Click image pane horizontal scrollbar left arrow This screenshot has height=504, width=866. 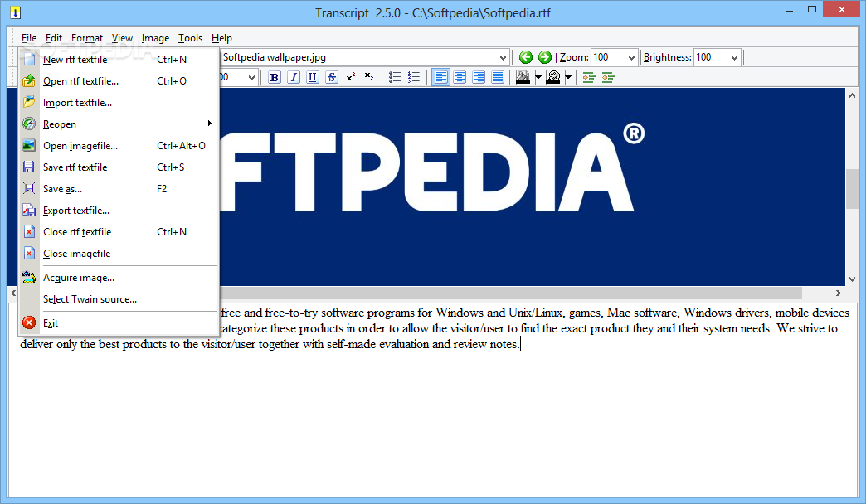tap(13, 293)
